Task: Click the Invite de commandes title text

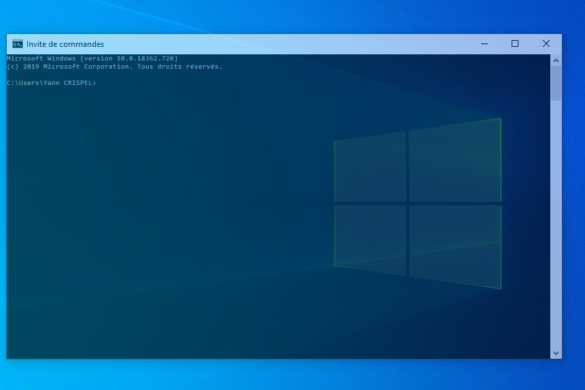Action: click(x=65, y=44)
